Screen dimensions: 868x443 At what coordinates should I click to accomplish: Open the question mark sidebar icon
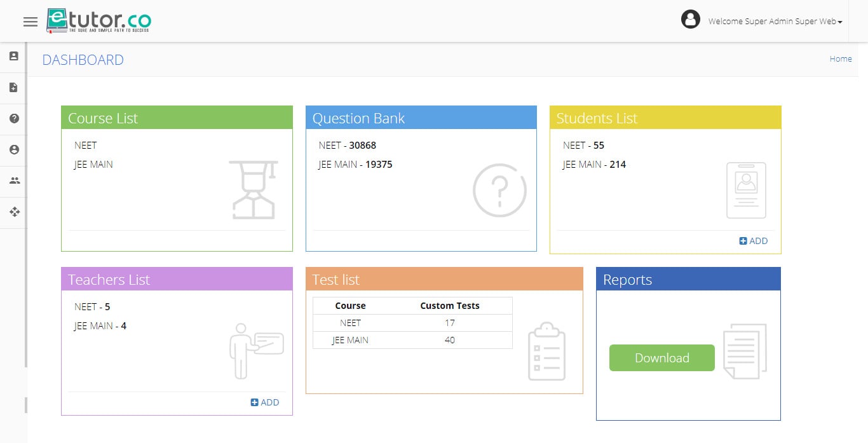tap(14, 118)
